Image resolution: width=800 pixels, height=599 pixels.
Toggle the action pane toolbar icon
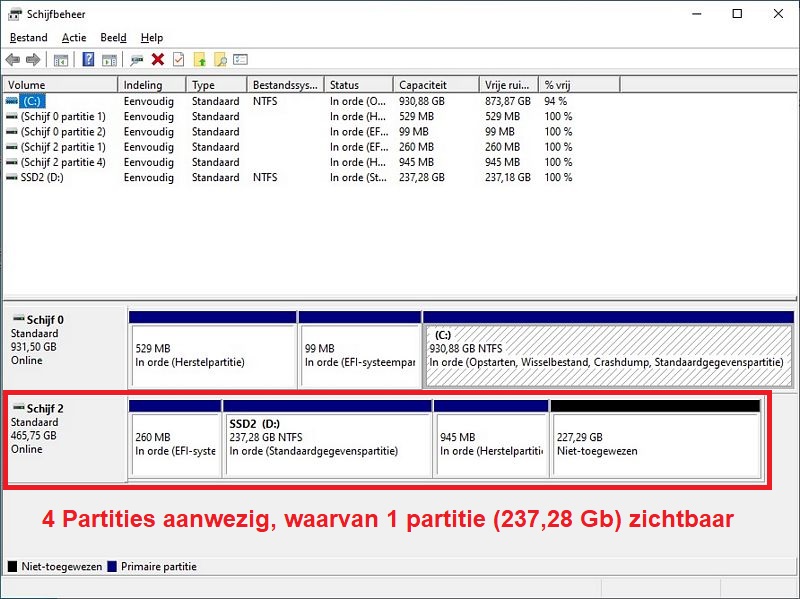coord(108,59)
